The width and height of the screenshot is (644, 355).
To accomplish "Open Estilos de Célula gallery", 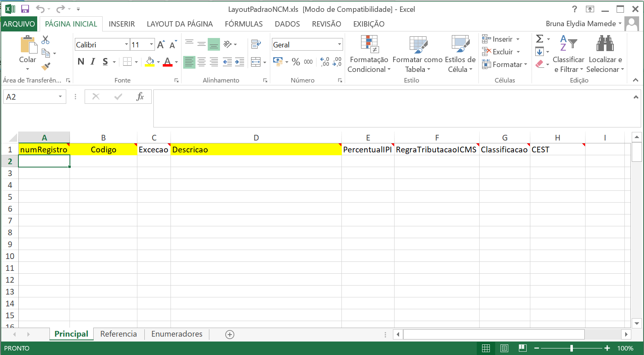I will [460, 54].
